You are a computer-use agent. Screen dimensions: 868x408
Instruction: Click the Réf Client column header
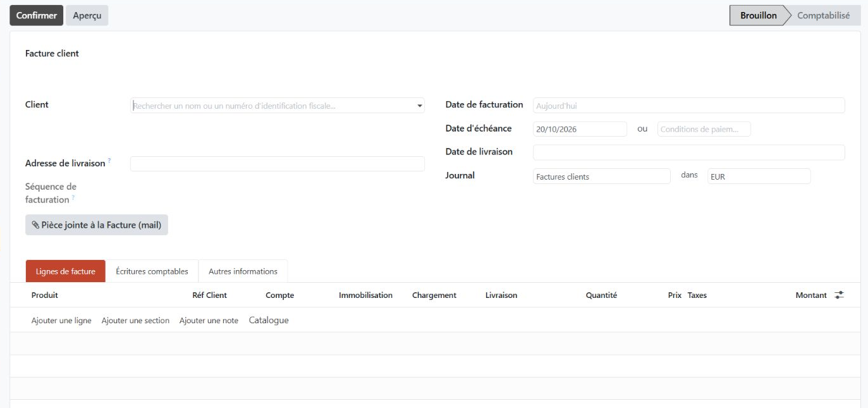(x=209, y=295)
